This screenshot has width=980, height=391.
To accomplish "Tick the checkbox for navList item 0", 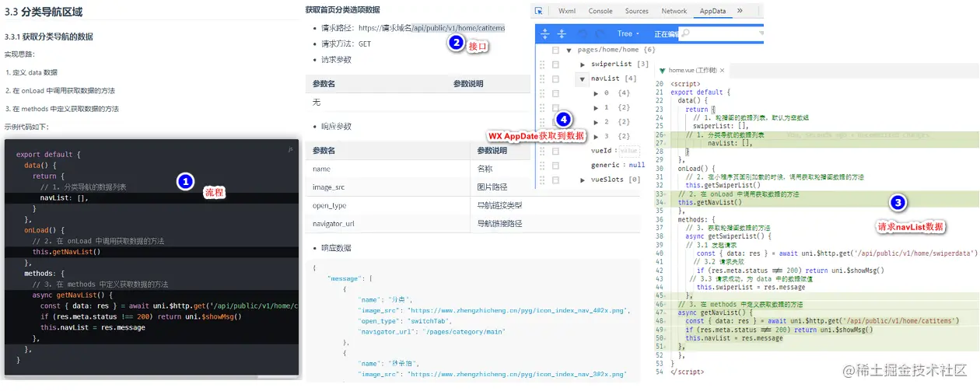I will (x=555, y=93).
